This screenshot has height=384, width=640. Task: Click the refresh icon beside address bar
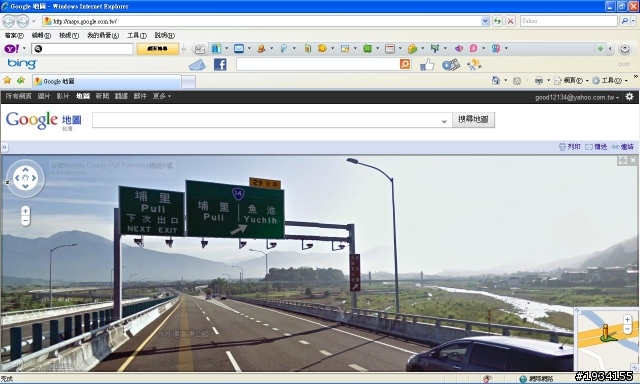(497, 21)
